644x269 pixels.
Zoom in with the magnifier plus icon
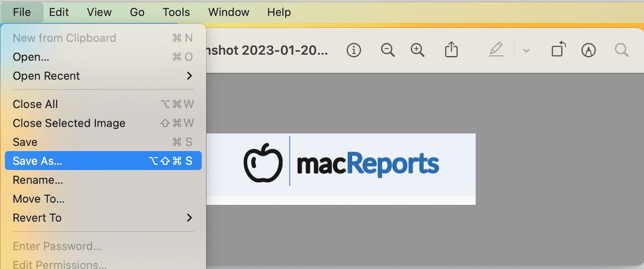click(x=417, y=50)
